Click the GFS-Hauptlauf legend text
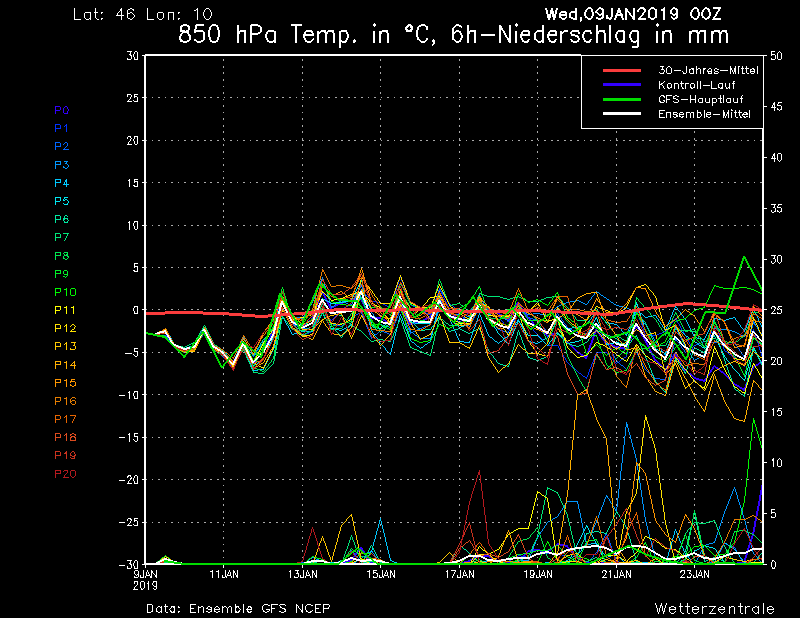This screenshot has height=618, width=800. (x=701, y=100)
